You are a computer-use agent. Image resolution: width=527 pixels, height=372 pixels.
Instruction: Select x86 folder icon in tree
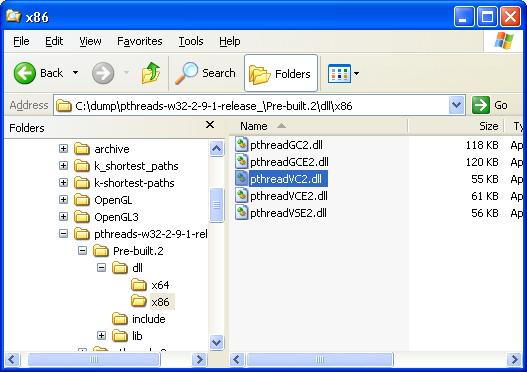click(x=138, y=301)
